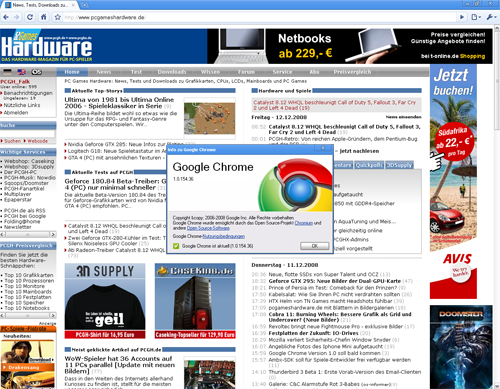Image resolution: width=500 pixels, height=389 pixels.
Task: Click the 3D Supply PCGH-Shirt ad image
Action: click(105, 301)
